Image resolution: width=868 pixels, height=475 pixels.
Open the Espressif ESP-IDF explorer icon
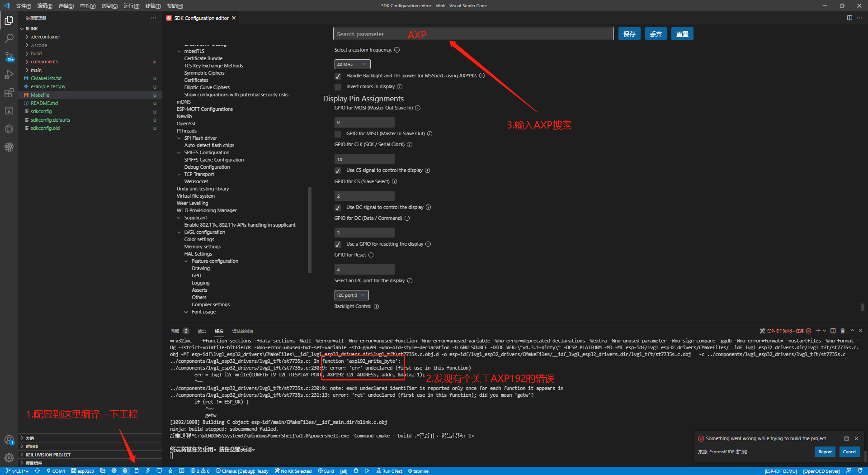(9, 147)
